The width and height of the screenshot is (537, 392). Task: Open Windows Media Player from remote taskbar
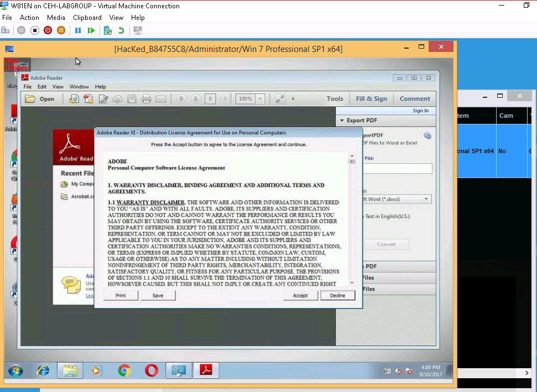(x=96, y=370)
